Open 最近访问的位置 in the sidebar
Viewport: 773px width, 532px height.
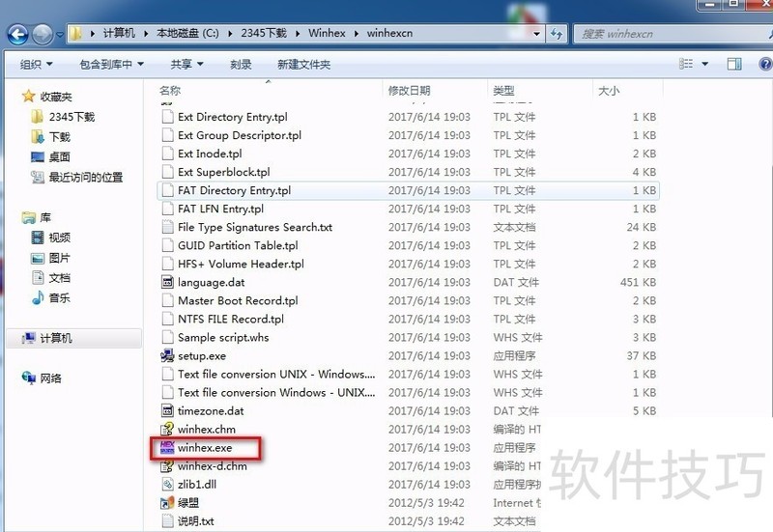pos(76,177)
